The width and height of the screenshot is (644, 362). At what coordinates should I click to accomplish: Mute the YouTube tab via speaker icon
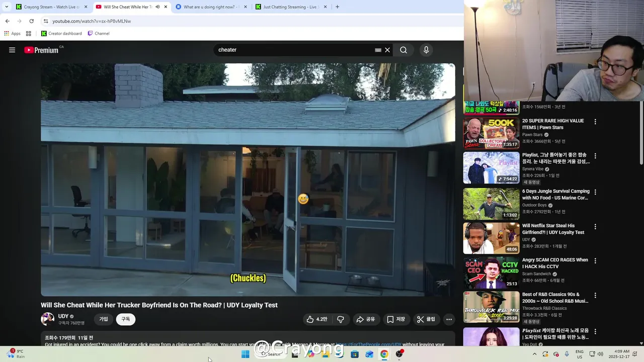point(157,7)
